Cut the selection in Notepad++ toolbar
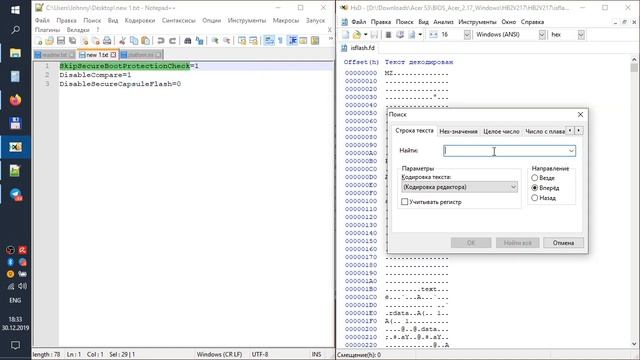This screenshot has height=360, width=640. coord(122,40)
